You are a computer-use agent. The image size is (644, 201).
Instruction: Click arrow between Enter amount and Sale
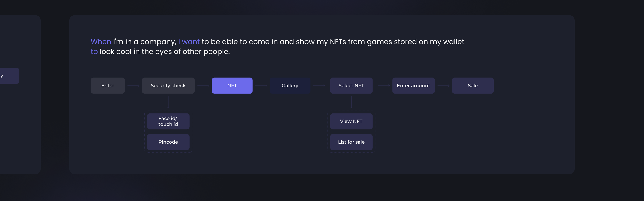tap(443, 86)
